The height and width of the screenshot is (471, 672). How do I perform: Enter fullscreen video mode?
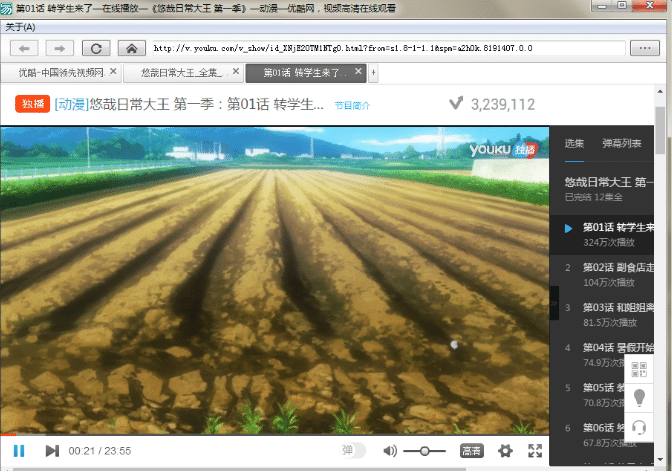pyautogui.click(x=535, y=451)
